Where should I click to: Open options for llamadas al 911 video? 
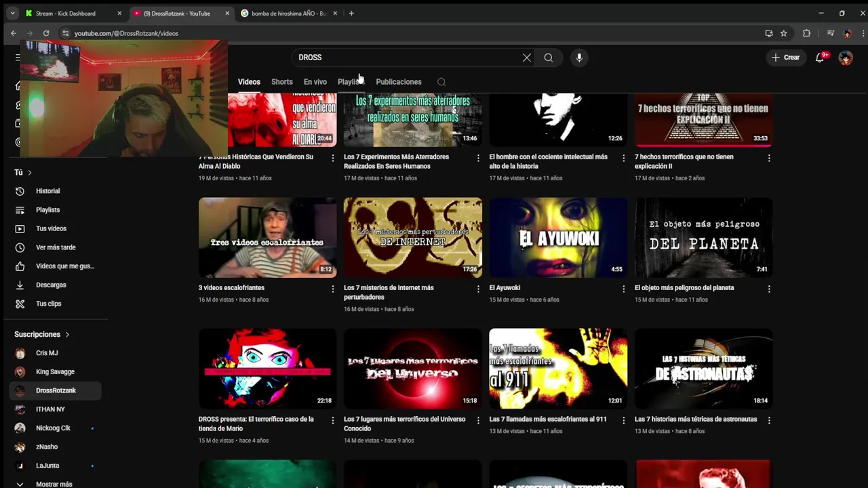pos(624,420)
